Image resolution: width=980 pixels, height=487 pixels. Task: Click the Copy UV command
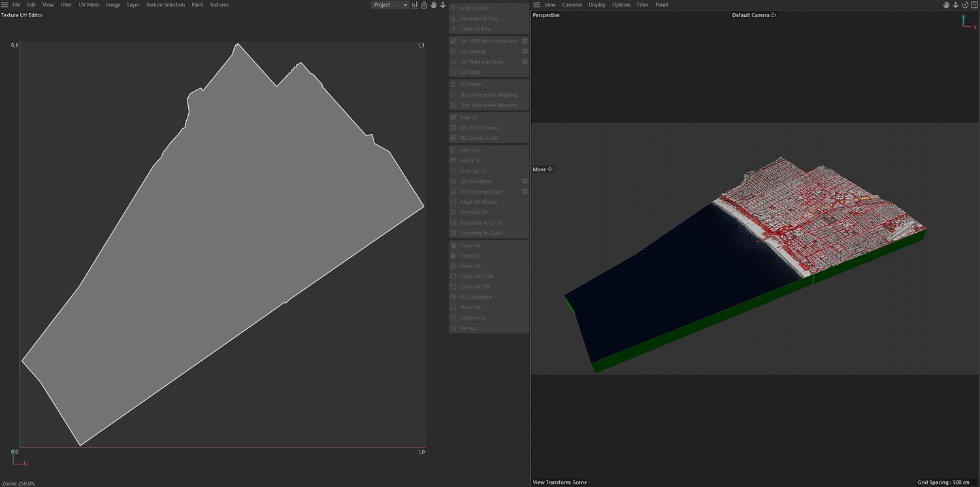[489, 245]
